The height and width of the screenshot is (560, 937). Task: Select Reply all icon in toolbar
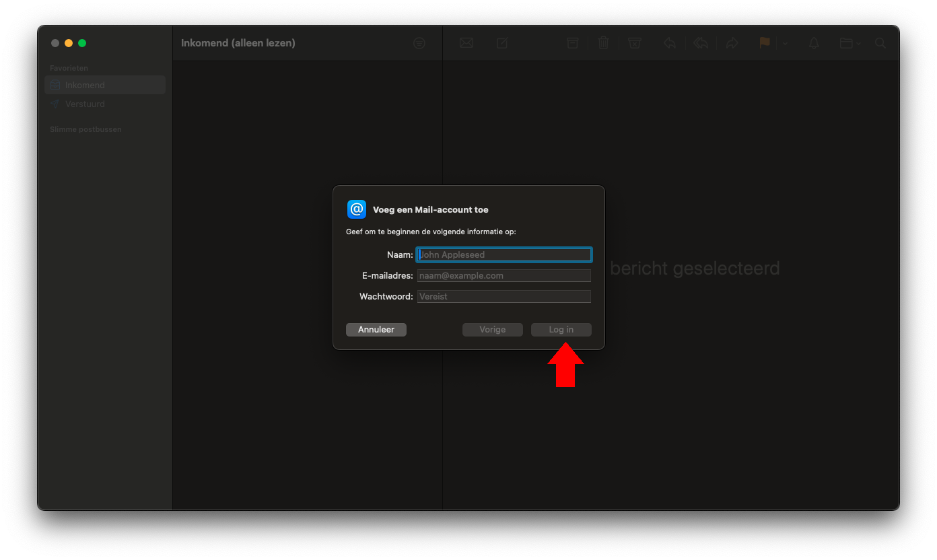701,42
